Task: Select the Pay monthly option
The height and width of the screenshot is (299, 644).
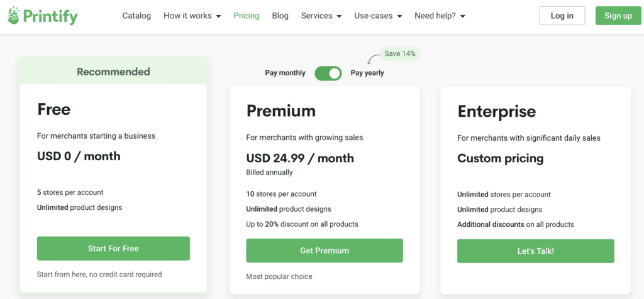Action: coord(285,73)
